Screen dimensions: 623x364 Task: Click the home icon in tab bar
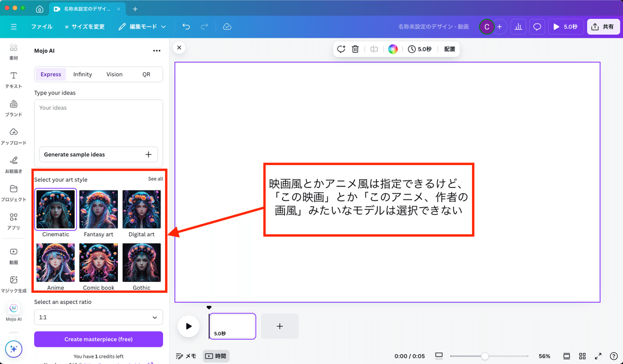pyautogui.click(x=40, y=9)
